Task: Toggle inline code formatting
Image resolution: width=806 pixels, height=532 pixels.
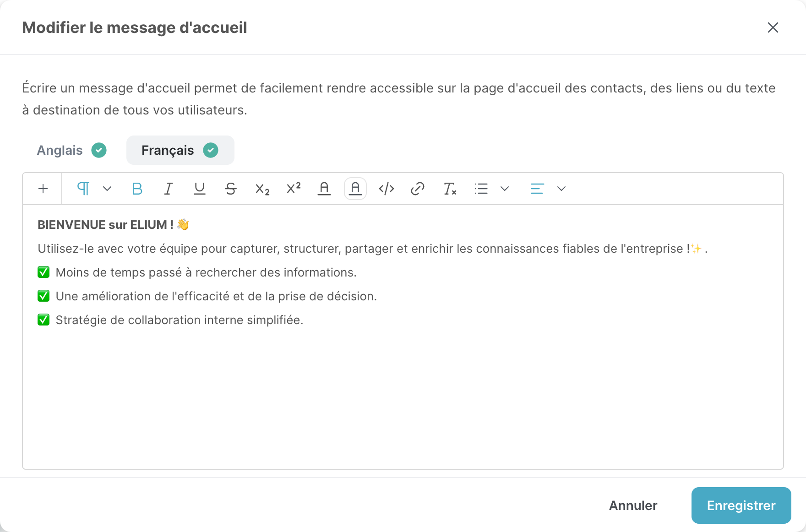Action: coord(387,189)
